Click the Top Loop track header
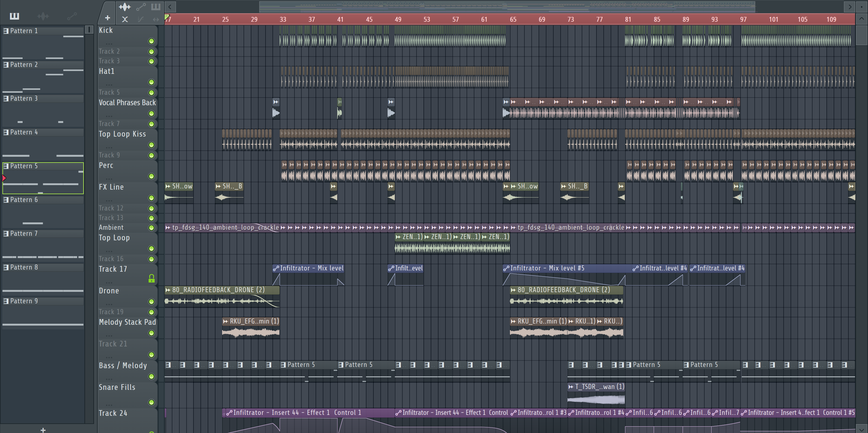 (x=127, y=243)
